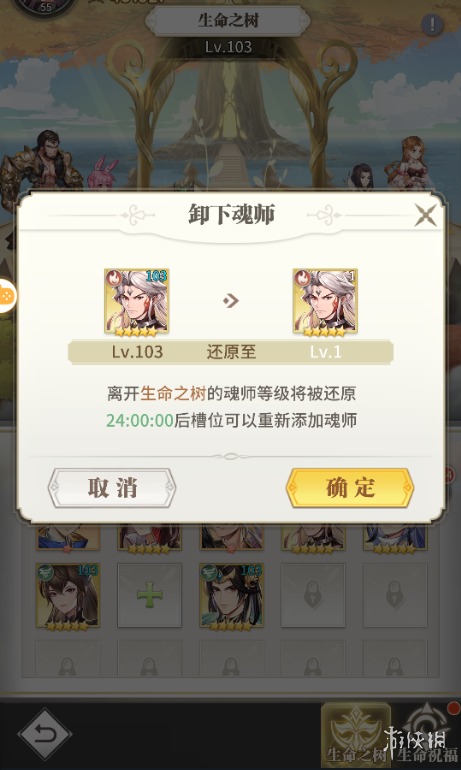Tap the green plus empty slot

pos(149,596)
